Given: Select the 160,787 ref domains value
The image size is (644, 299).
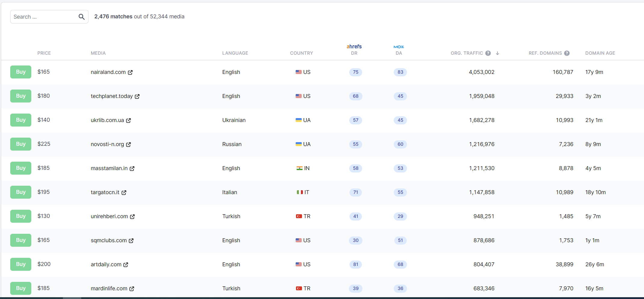Looking at the screenshot, I should pos(563,72).
